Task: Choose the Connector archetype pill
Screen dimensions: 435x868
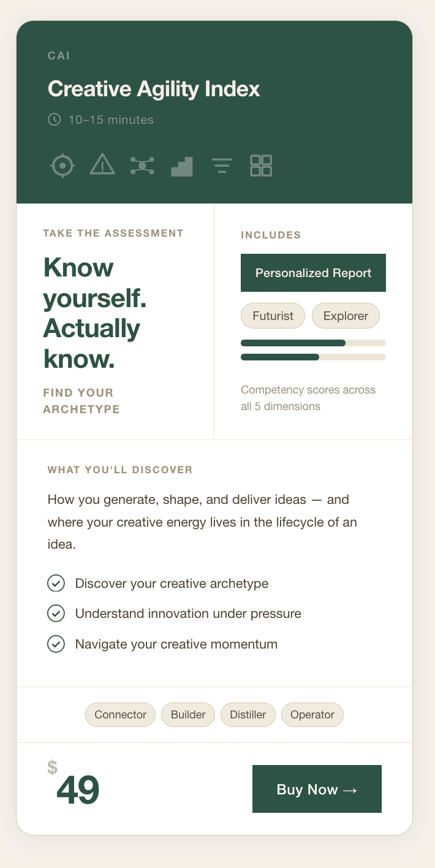Action: pyautogui.click(x=120, y=715)
